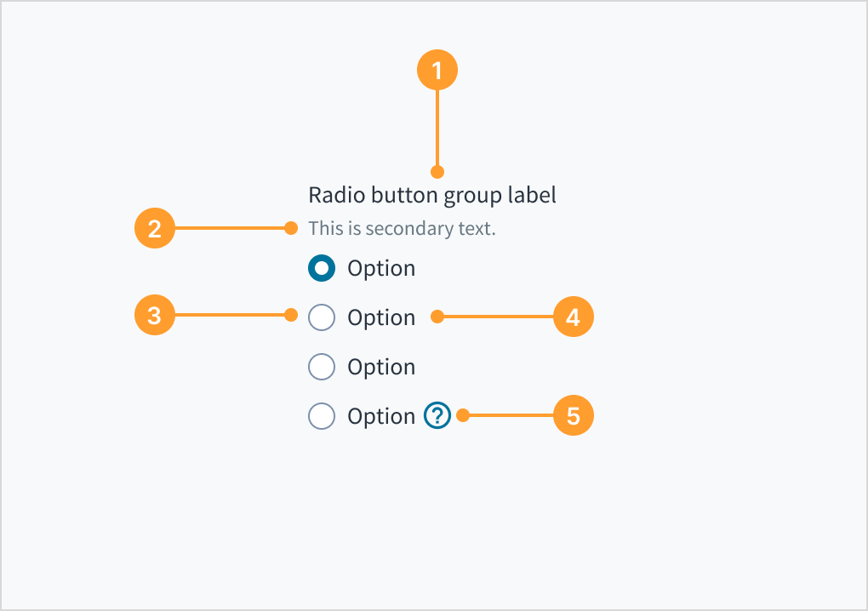Click the connector dot below badge 1

[x=437, y=172]
